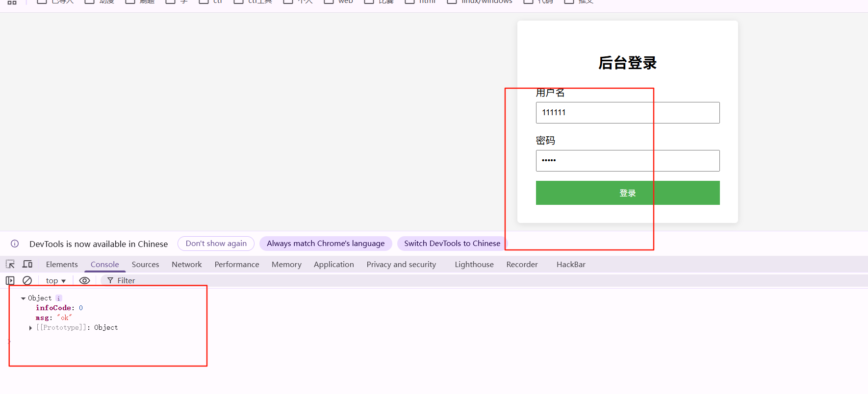This screenshot has height=394, width=868.
Task: Open the top JavaScript context dropdown
Action: coord(55,280)
